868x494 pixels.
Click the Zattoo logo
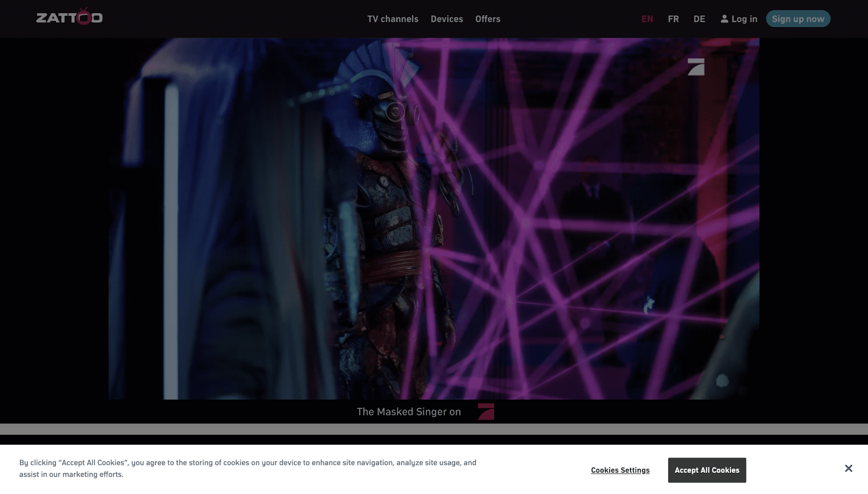click(69, 17)
